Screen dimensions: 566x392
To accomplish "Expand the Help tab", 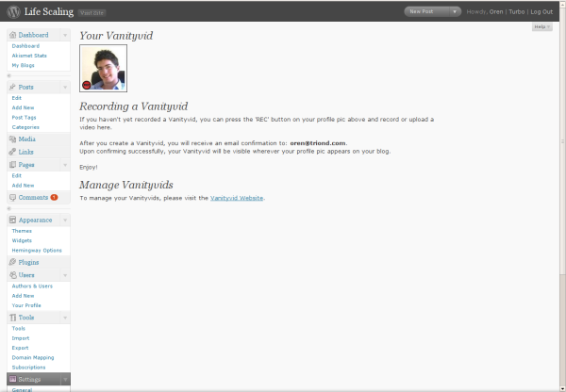I will coord(541,26).
